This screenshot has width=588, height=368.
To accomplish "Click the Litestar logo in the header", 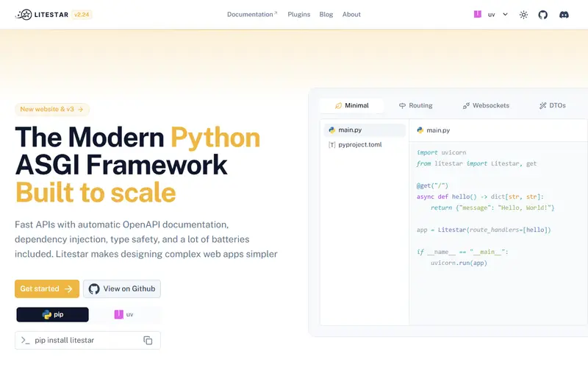I will pyautogui.click(x=42, y=15).
